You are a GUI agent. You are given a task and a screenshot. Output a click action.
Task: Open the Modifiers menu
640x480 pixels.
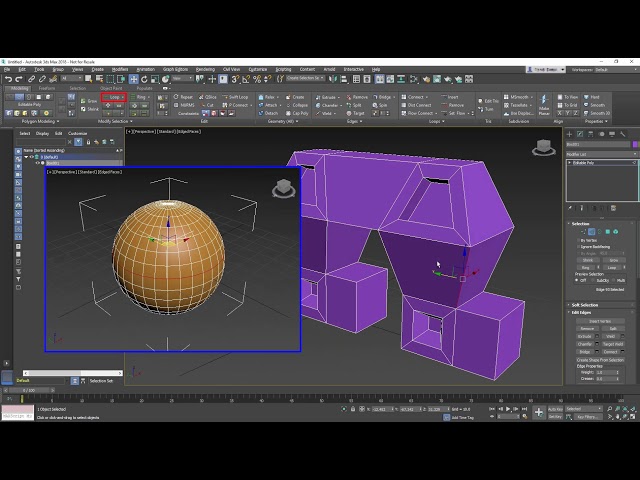pos(120,69)
